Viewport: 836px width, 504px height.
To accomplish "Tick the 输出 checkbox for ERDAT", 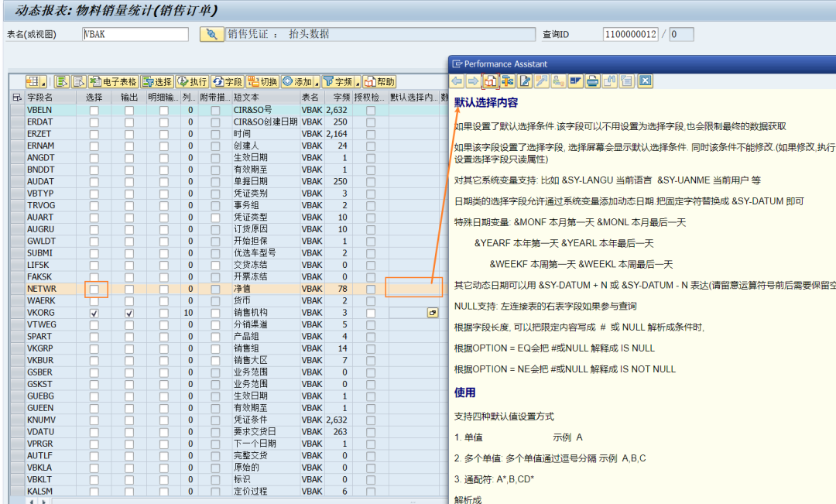I will click(129, 122).
